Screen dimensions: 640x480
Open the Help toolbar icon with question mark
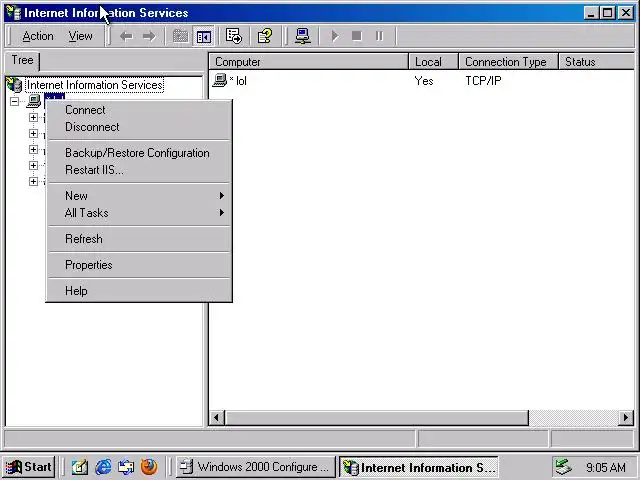[x=264, y=36]
